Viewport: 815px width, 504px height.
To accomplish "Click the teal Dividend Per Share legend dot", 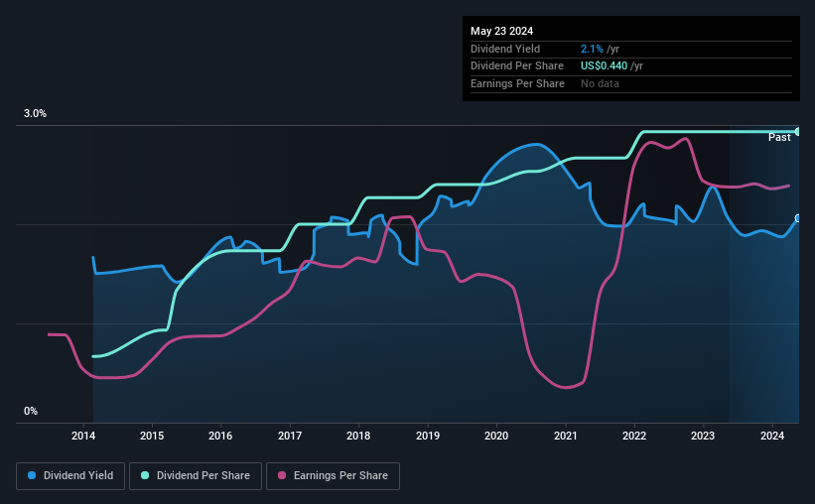I will click(145, 475).
